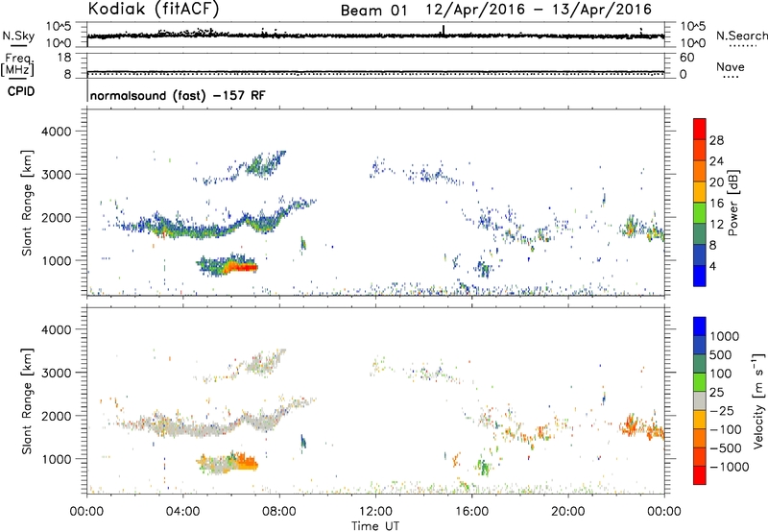
Task: Click the "20:00" time tick label
Action: pos(568,512)
